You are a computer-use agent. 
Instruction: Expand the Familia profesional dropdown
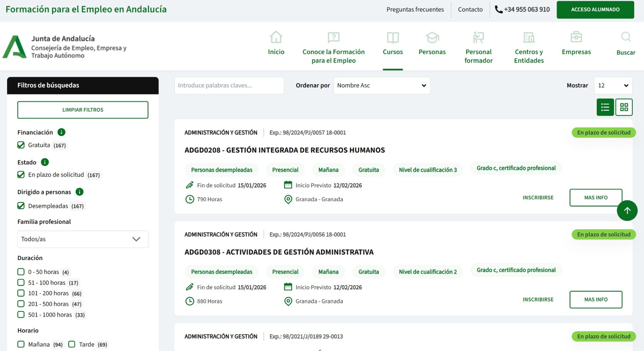coord(83,239)
